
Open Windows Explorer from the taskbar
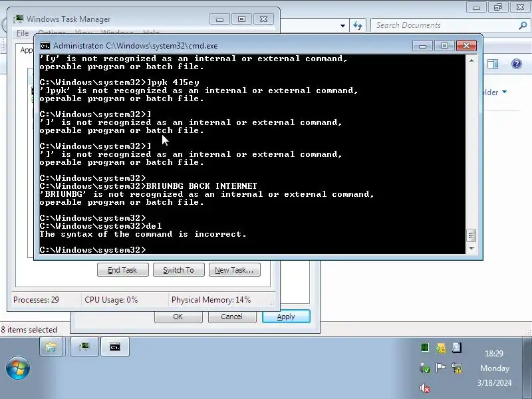[x=51, y=346]
